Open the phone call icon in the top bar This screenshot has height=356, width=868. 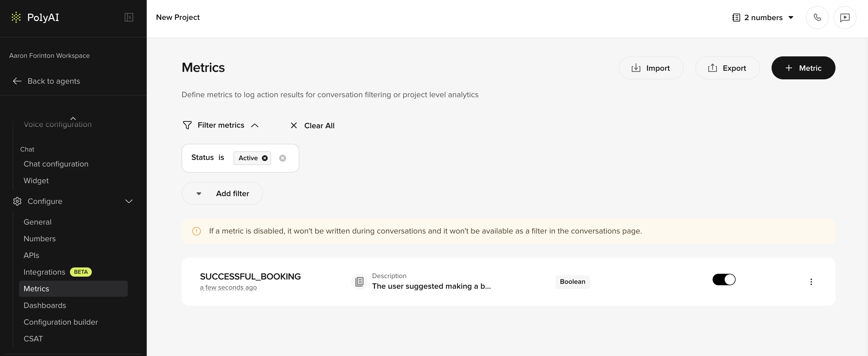[x=817, y=17]
